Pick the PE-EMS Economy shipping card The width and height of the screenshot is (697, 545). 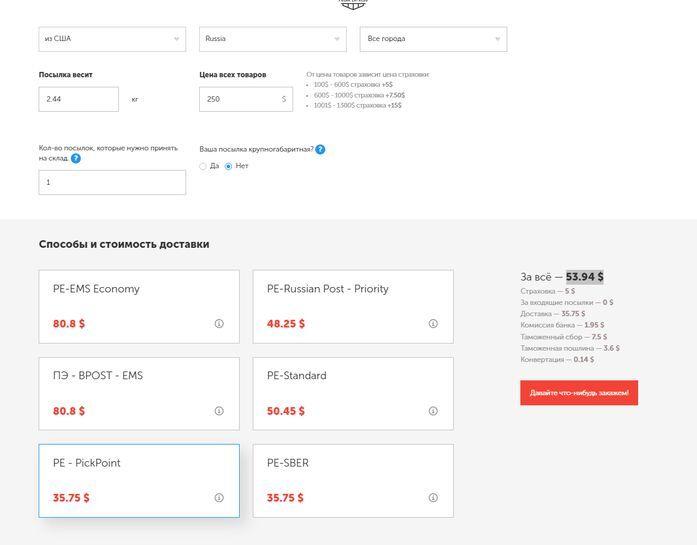(x=139, y=306)
